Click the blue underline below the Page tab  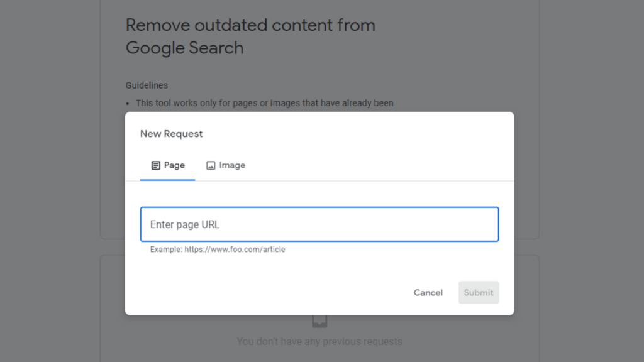point(167,180)
